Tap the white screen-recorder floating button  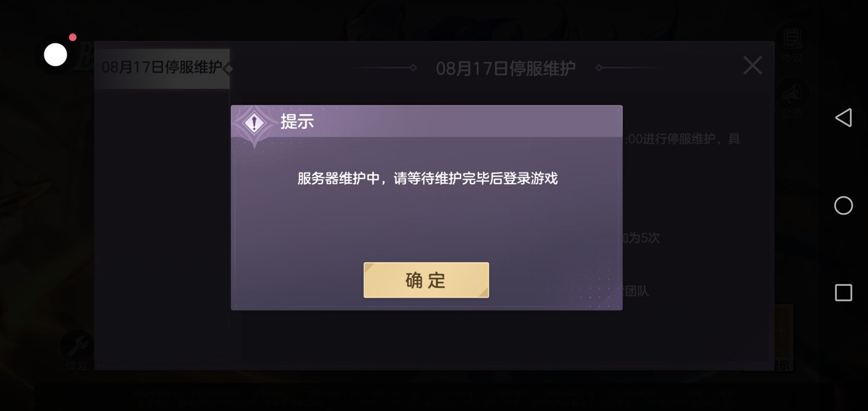56,55
